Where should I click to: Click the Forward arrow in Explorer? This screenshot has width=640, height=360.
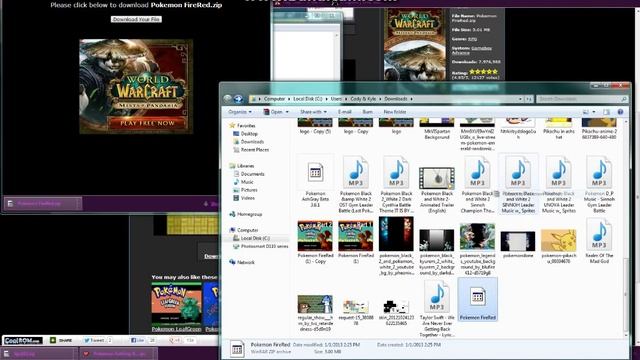click(x=238, y=99)
